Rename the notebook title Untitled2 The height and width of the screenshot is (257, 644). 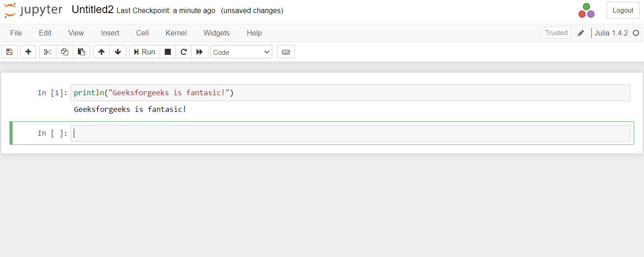point(92,10)
